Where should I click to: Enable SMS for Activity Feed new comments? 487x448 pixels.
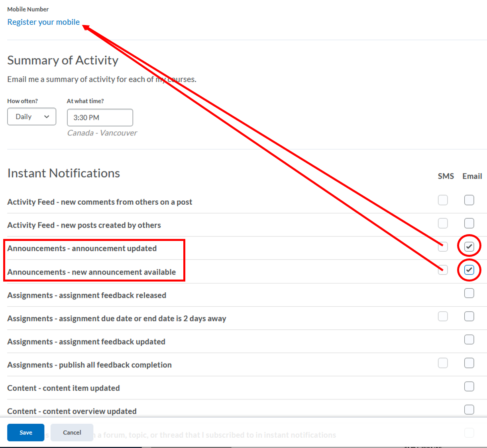[x=443, y=200]
